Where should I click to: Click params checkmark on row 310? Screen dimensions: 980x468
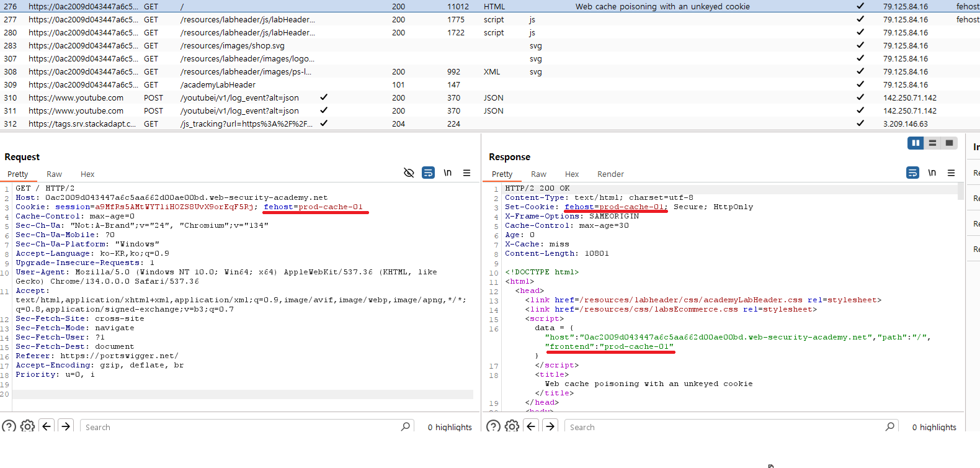324,97
